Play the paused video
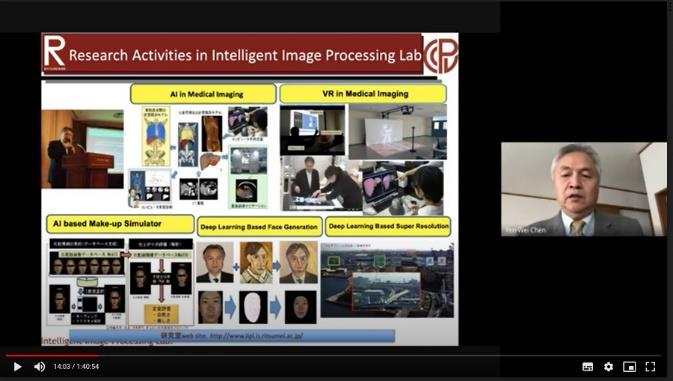Image resolution: width=673 pixels, height=381 pixels. tap(18, 367)
